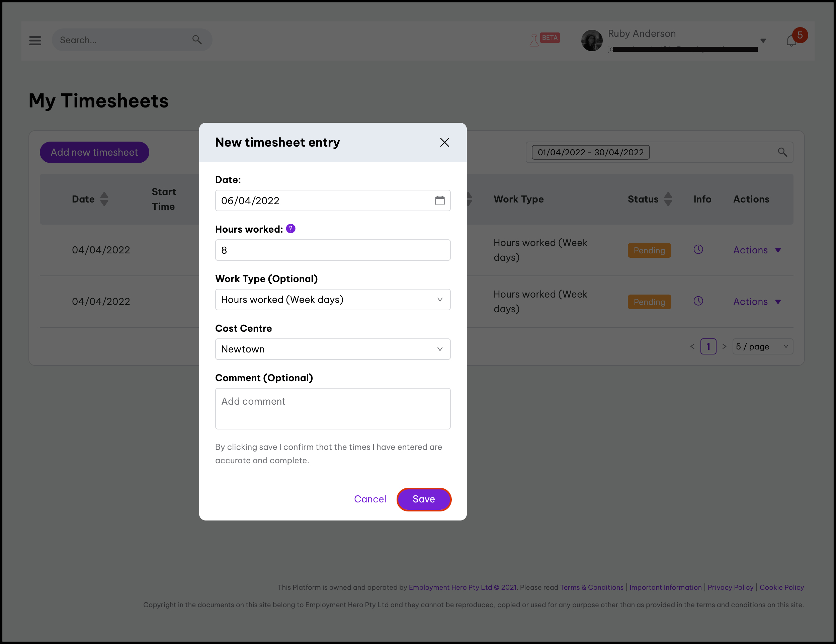Click the date range search icon

(x=782, y=152)
